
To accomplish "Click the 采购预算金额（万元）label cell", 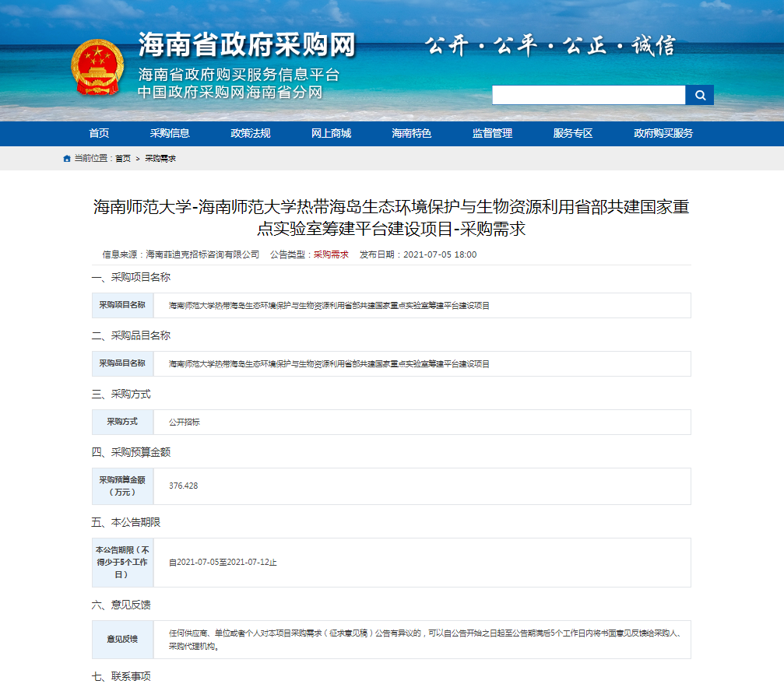I will pyautogui.click(x=122, y=486).
